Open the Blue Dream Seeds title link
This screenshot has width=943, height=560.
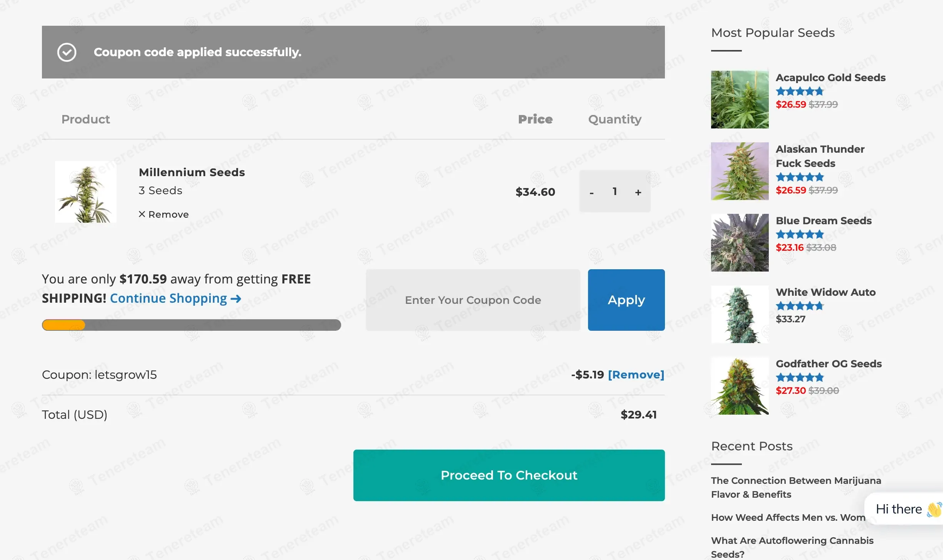click(824, 221)
